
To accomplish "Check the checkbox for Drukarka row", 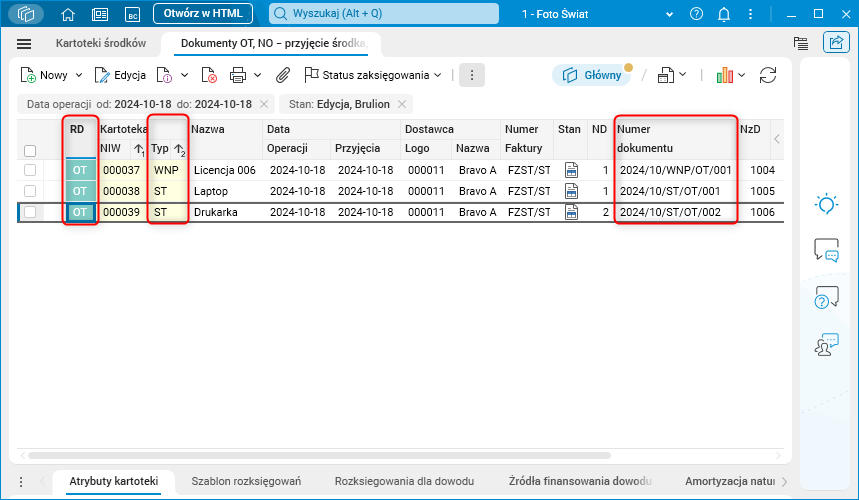I will (x=30, y=212).
